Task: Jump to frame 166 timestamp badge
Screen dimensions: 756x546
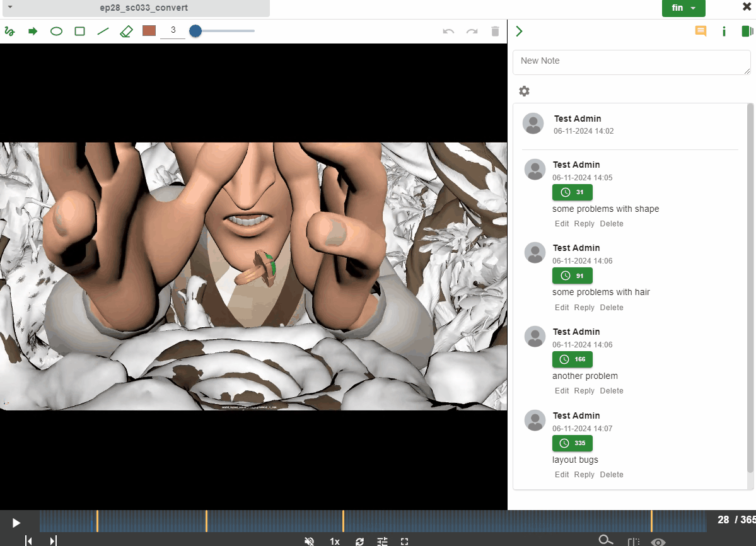Action: tap(573, 359)
